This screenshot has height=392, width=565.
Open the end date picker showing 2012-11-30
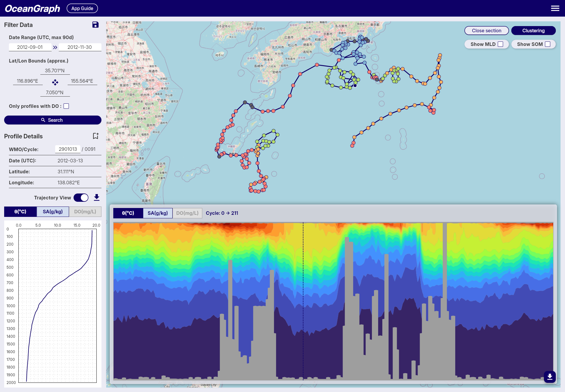80,47
